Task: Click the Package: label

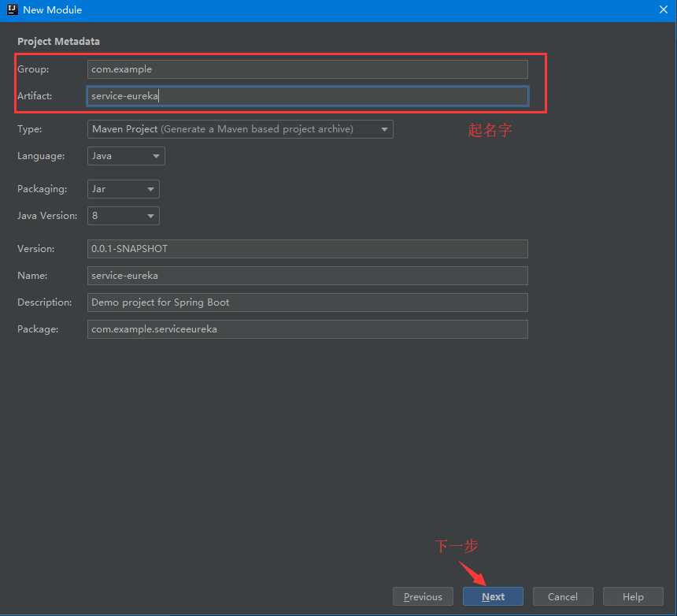Action: coord(38,329)
